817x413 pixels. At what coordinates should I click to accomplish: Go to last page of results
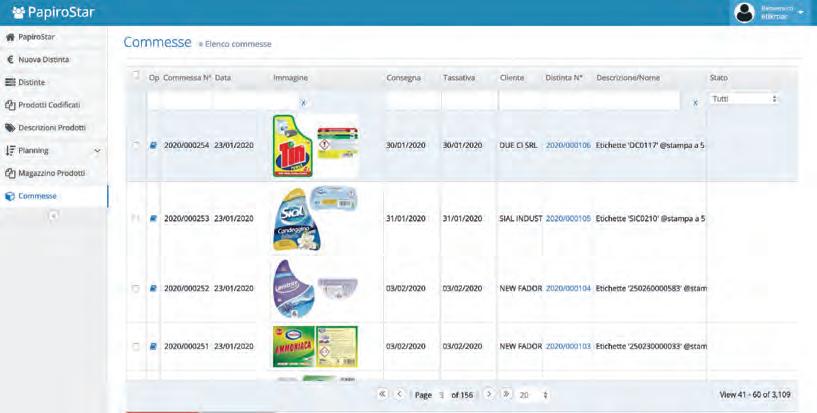tap(506, 394)
